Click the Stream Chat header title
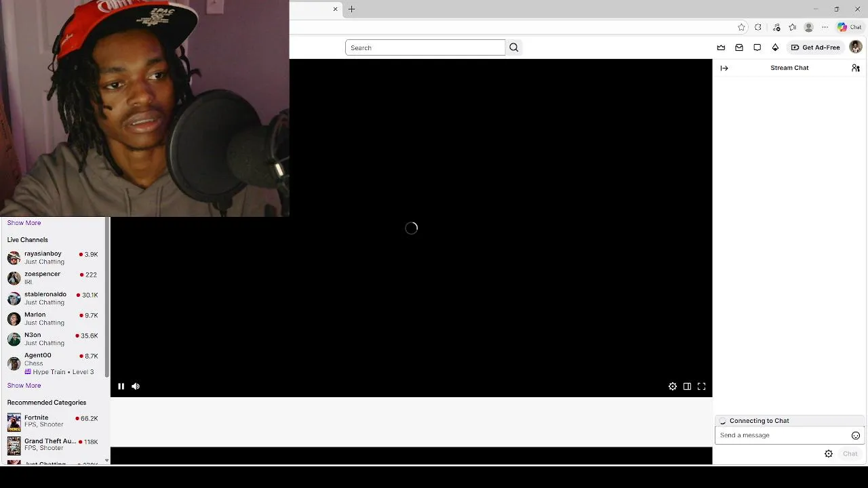 coord(789,68)
